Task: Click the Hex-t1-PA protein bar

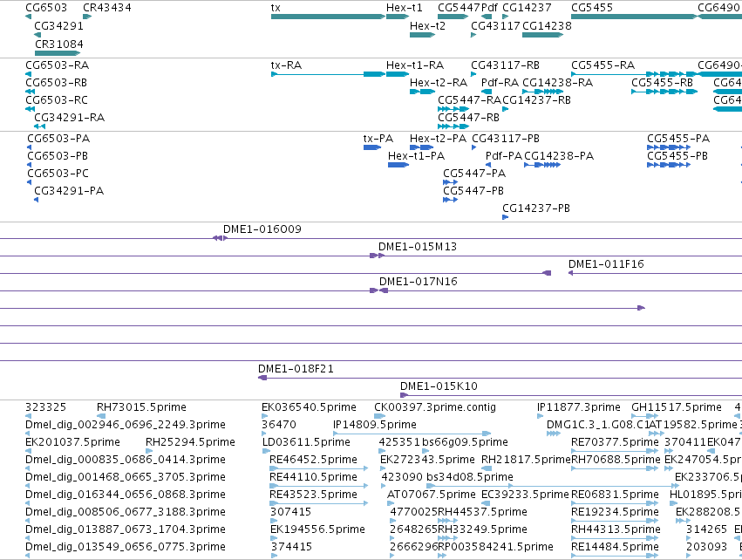Action: point(398,165)
